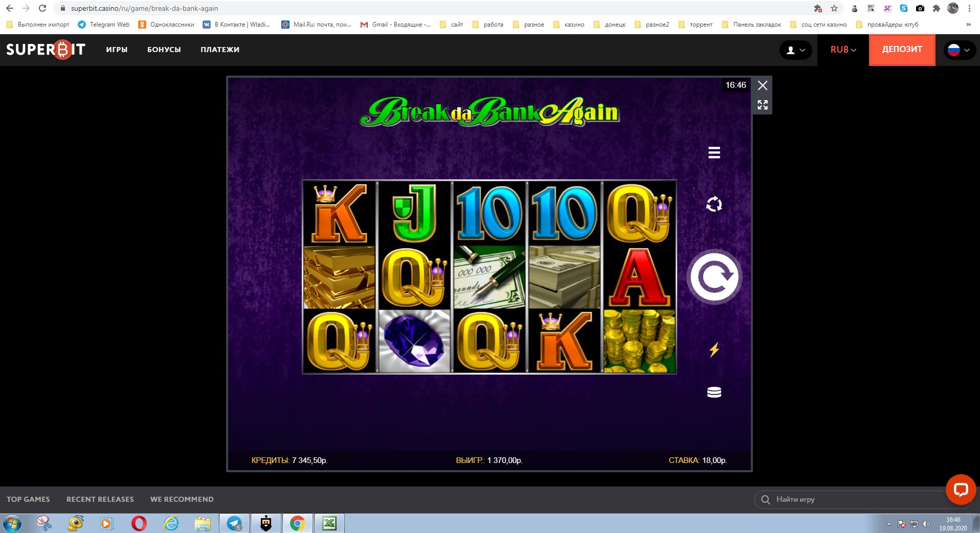This screenshot has width=980, height=533.
Task: Switch to Excel in the taskbar
Action: tap(329, 524)
